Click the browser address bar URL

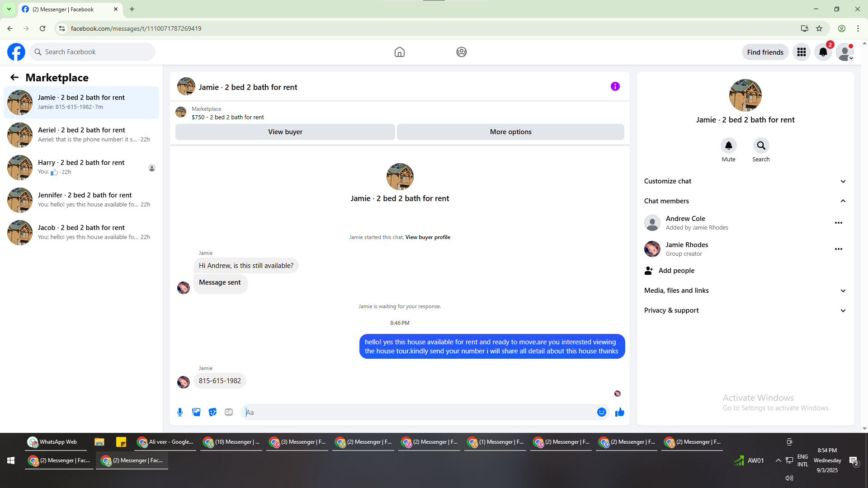[136, 28]
